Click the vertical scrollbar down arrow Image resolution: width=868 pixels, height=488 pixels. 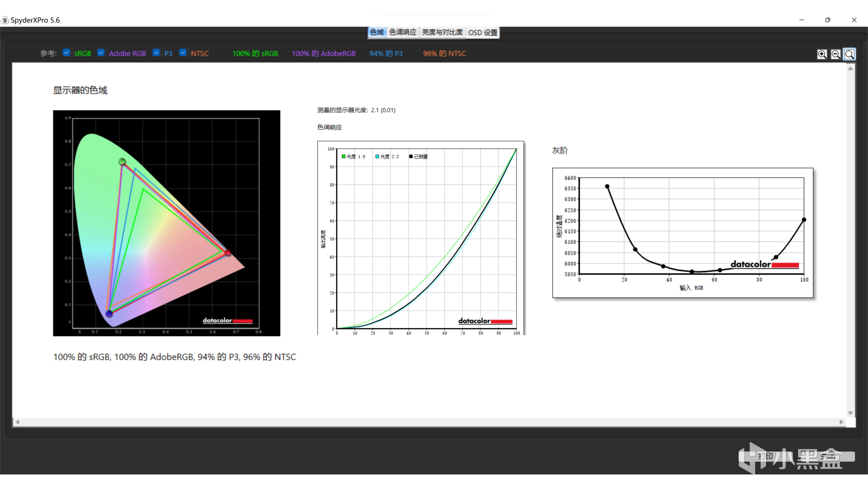pos(850,413)
